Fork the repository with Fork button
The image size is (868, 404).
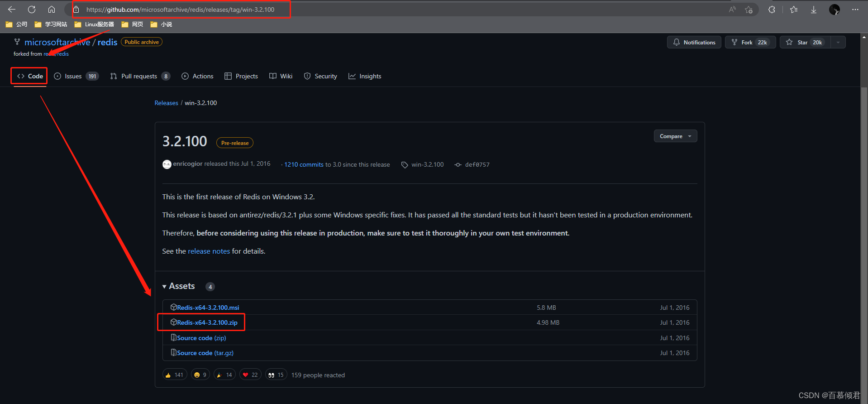click(x=750, y=42)
